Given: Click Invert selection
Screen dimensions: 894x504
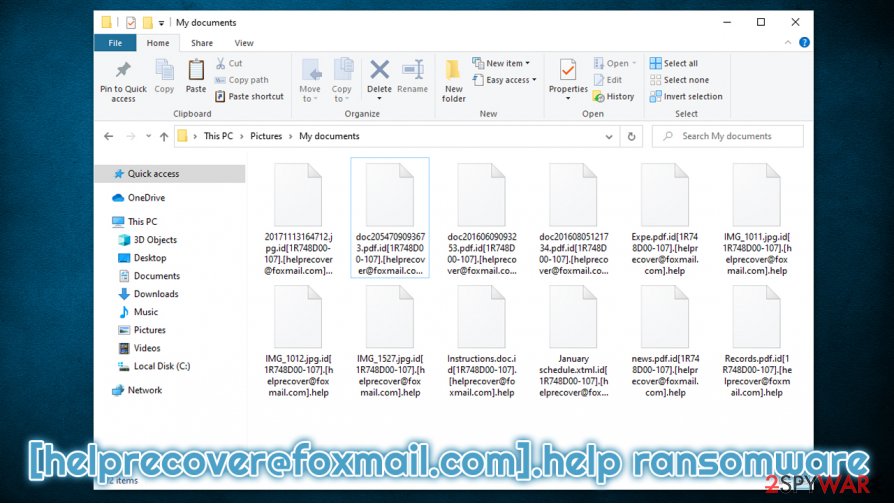Looking at the screenshot, I should click(x=686, y=96).
